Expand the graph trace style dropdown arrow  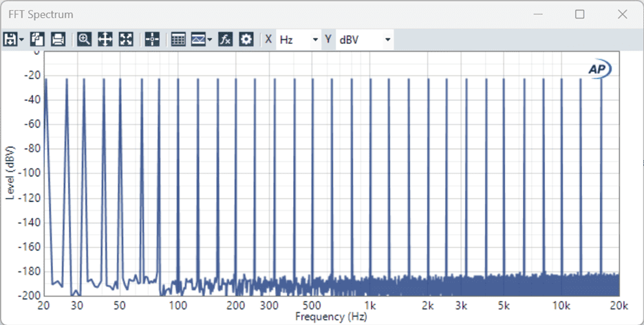(209, 40)
